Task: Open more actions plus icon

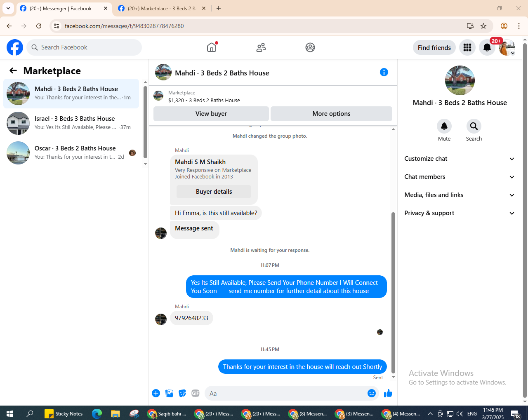Action: pyautogui.click(x=156, y=393)
